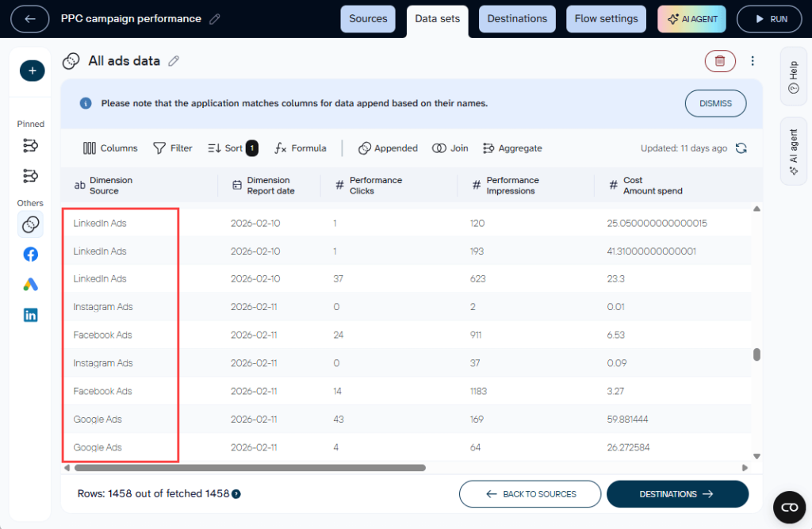Viewport: 812px width, 529px height.
Task: Refresh the data with the reload icon
Action: coord(741,148)
